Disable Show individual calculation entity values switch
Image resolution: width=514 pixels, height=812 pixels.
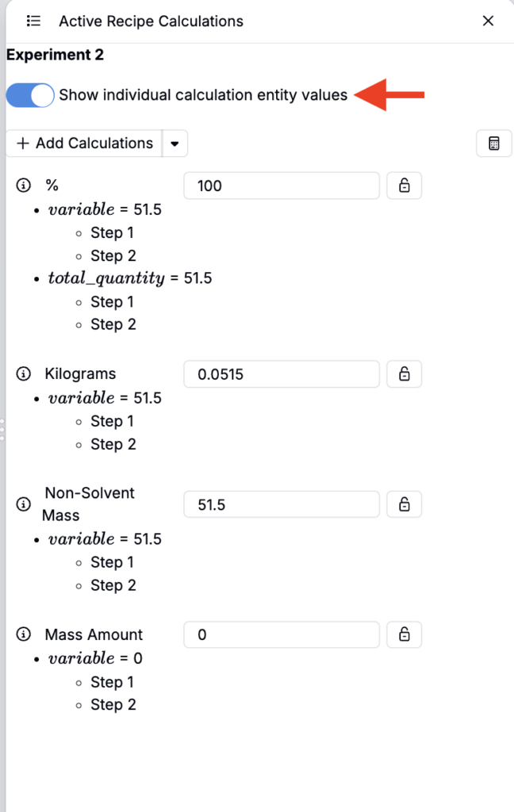[x=30, y=95]
